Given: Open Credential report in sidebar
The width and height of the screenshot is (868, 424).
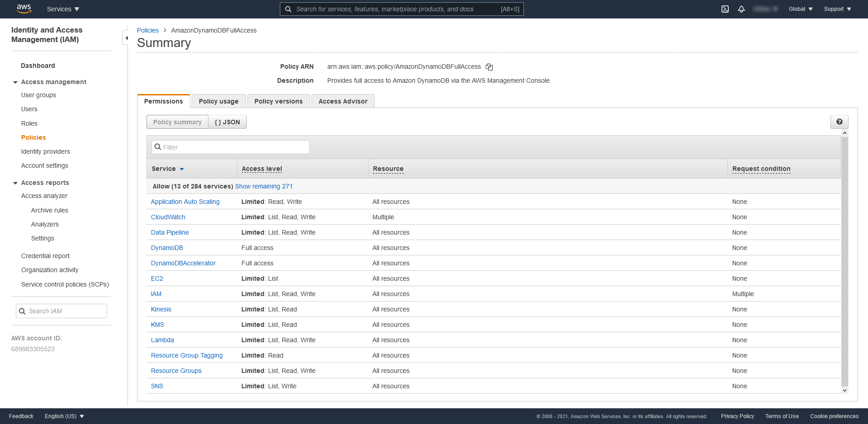Looking at the screenshot, I should (x=45, y=256).
